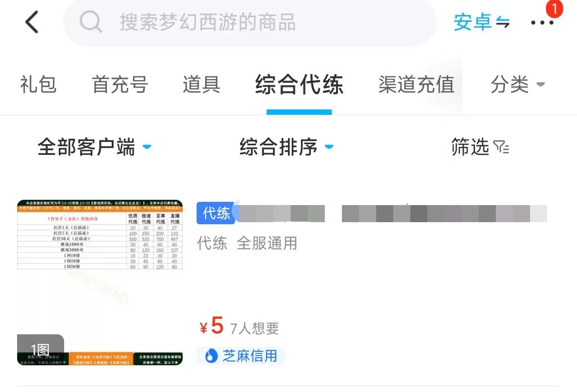Switch to the 道具 tab
Viewport: 577px width, 392px height.
point(201,84)
